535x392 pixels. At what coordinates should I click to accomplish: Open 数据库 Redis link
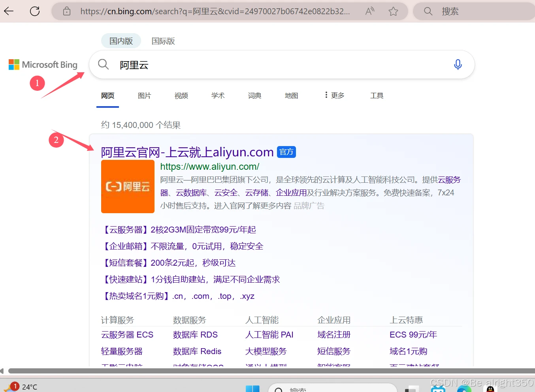tap(197, 351)
